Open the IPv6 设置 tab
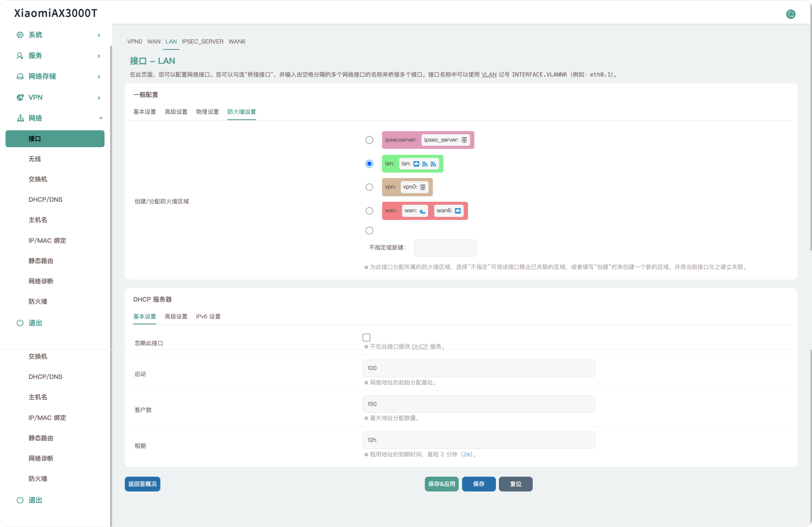 click(x=208, y=316)
